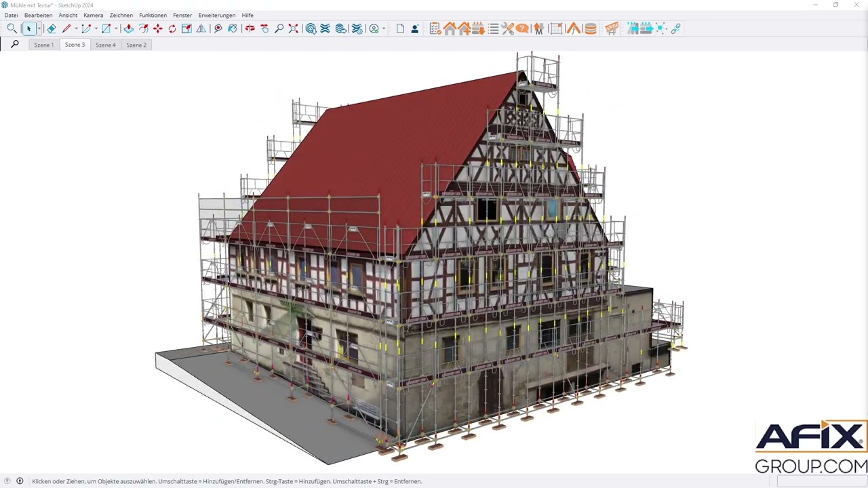The height and width of the screenshot is (488, 868).
Task: Click the calendar with download arrow icon
Action: click(478, 28)
